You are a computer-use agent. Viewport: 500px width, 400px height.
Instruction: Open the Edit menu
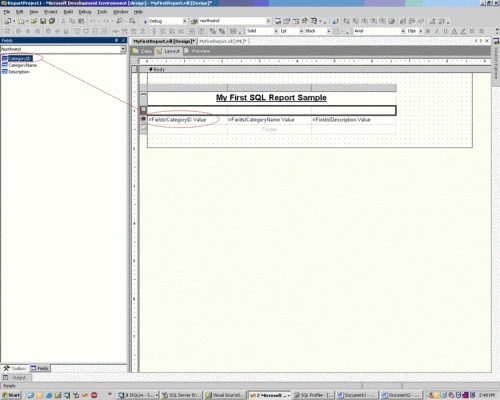point(20,12)
